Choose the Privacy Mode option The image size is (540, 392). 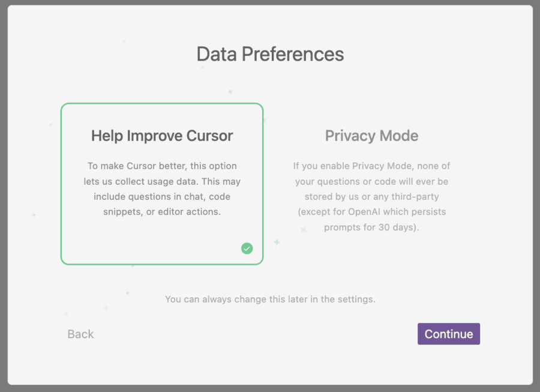click(x=371, y=184)
